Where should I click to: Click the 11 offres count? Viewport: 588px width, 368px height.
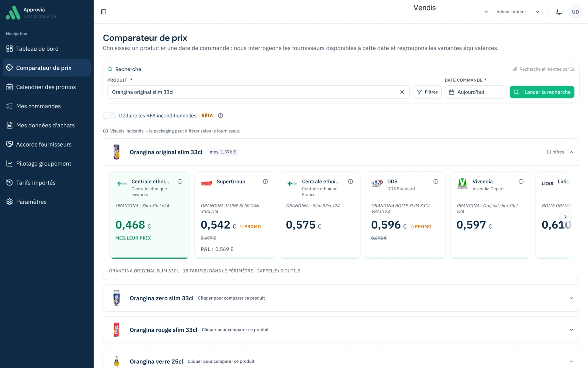(555, 152)
